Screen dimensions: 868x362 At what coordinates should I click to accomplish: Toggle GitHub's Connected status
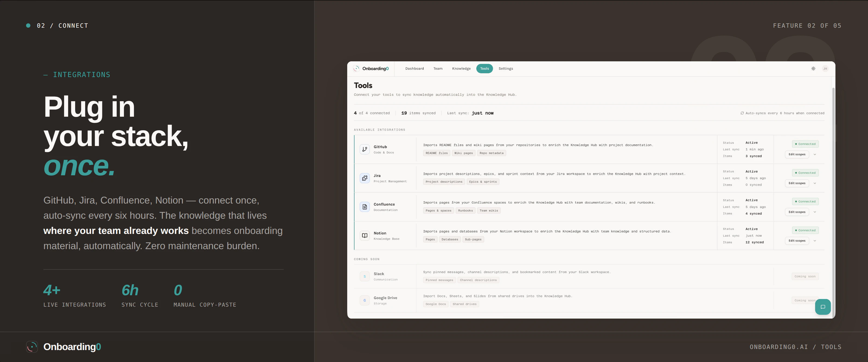coord(805,144)
